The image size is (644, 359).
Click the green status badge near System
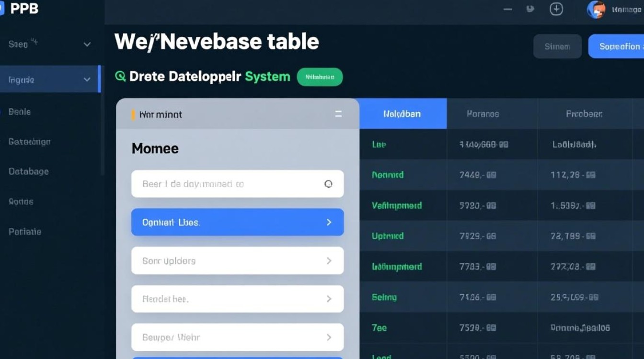[320, 77]
